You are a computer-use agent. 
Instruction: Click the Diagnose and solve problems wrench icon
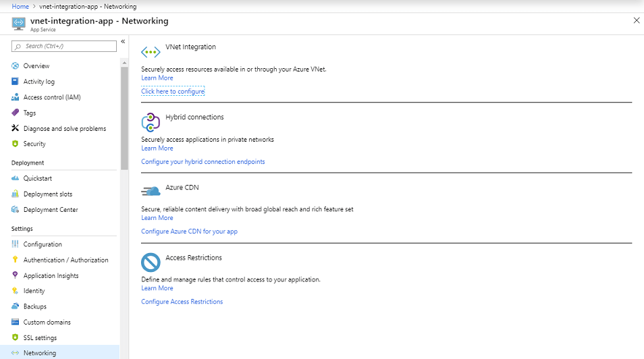click(16, 128)
